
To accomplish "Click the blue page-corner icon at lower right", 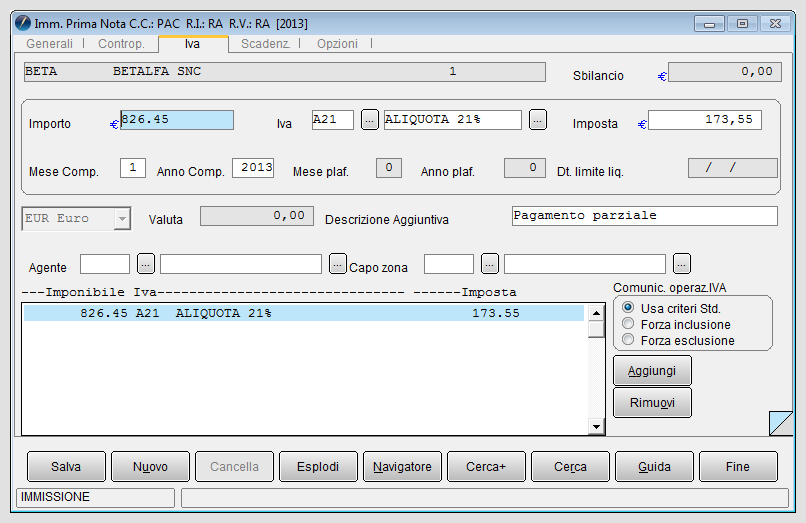I will pos(781,423).
